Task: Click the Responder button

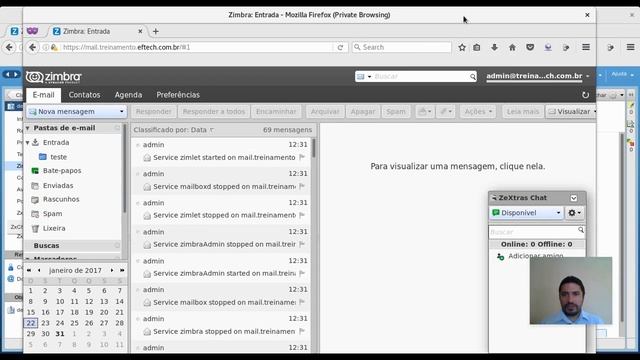Action: 153,111
